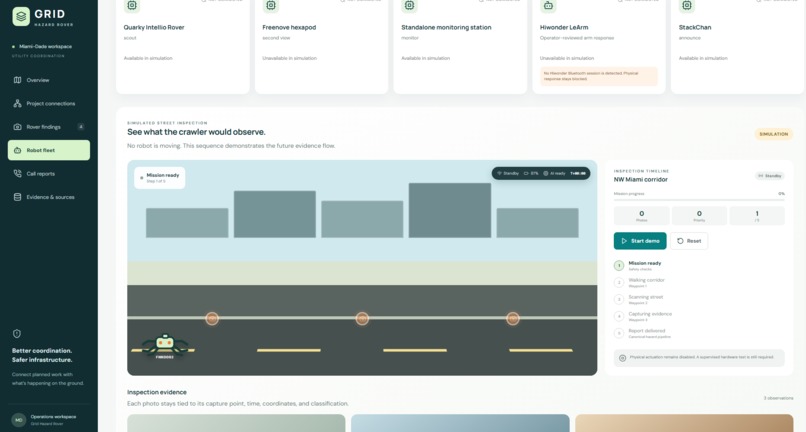Click the Standalone monitoring station title

(x=446, y=27)
